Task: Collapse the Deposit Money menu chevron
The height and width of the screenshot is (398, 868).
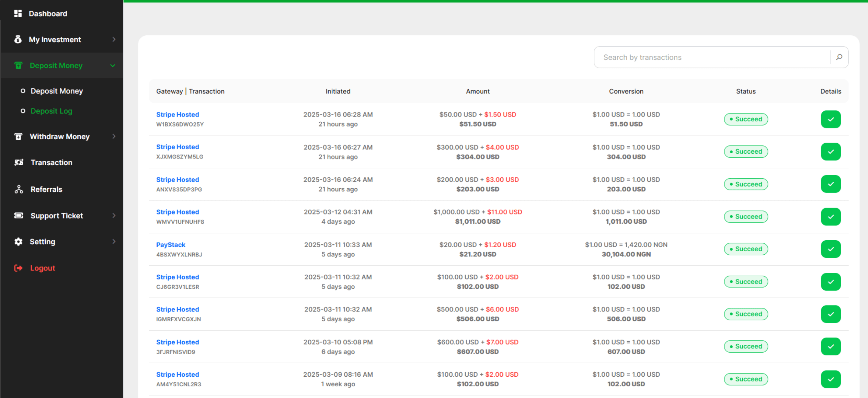Action: click(113, 65)
